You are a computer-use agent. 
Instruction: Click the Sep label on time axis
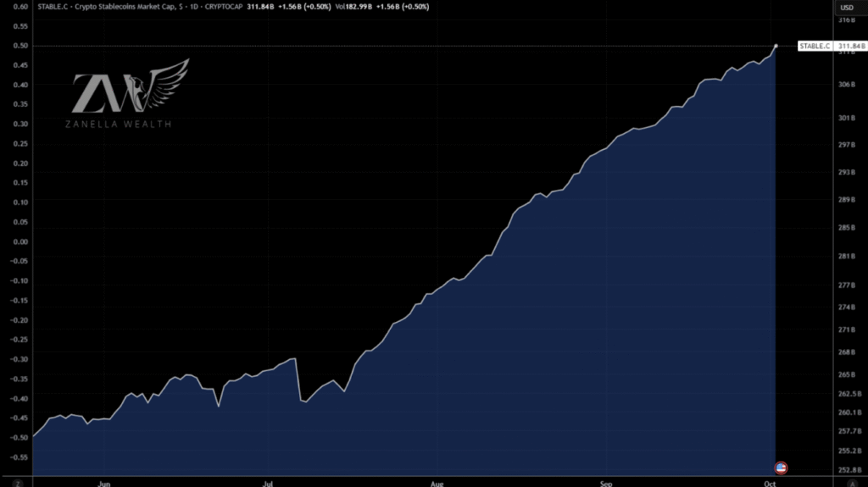tap(605, 484)
